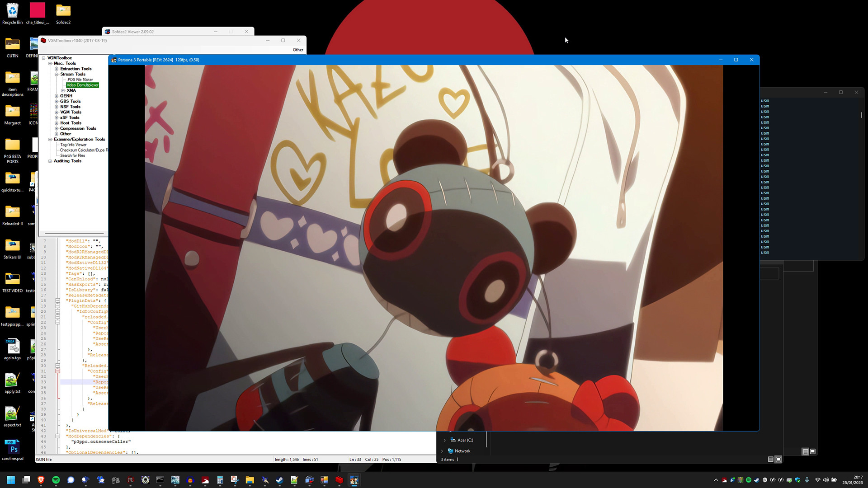This screenshot has width=868, height=488.
Task: Open the Recycle Bin on the desktop
Action: coord(12,9)
